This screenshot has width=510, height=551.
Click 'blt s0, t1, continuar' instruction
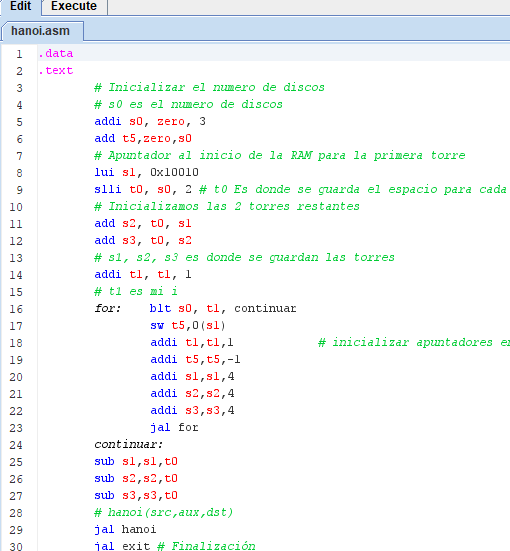(x=223, y=308)
